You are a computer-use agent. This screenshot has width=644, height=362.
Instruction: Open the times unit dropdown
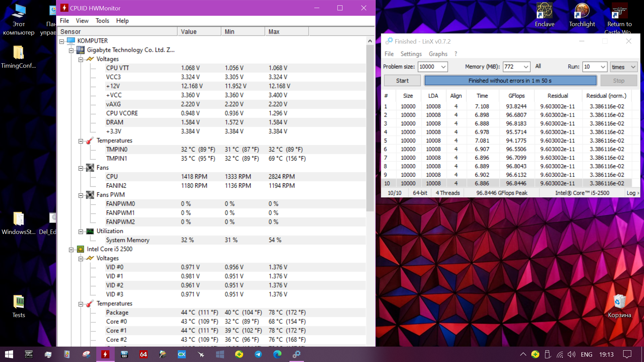[x=633, y=67]
